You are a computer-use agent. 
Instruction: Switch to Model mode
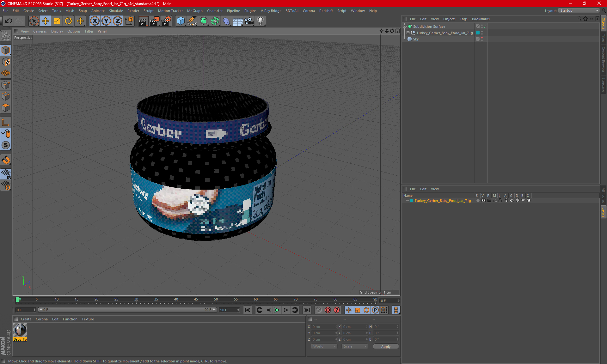pos(6,51)
